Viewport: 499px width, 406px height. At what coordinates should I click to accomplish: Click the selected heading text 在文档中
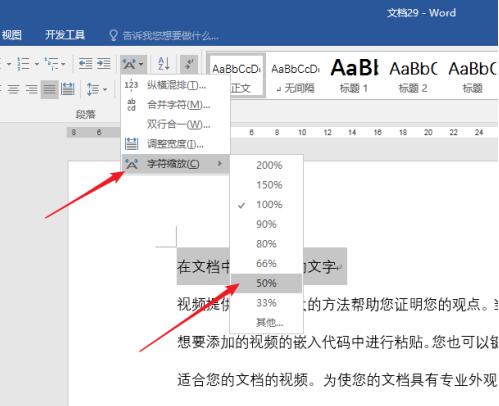[204, 267]
